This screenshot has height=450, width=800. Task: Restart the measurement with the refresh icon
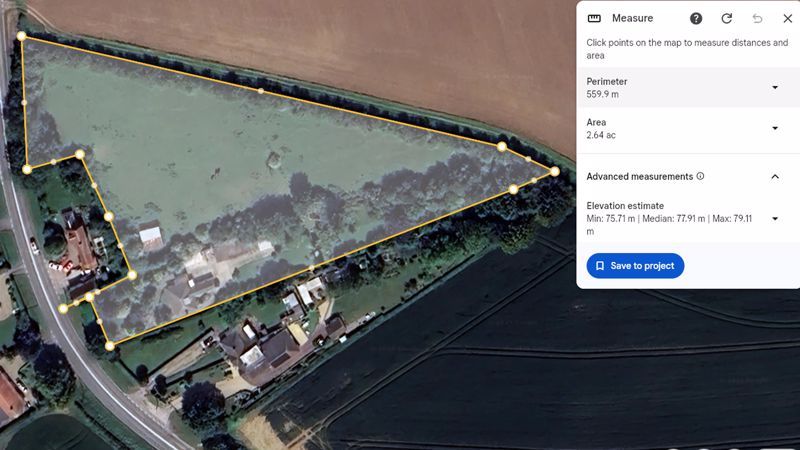click(727, 18)
